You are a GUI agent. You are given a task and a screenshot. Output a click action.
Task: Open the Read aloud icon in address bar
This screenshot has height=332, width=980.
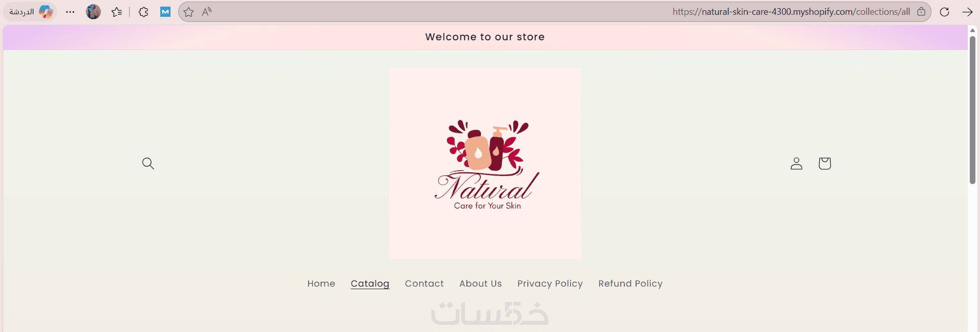coord(207,12)
